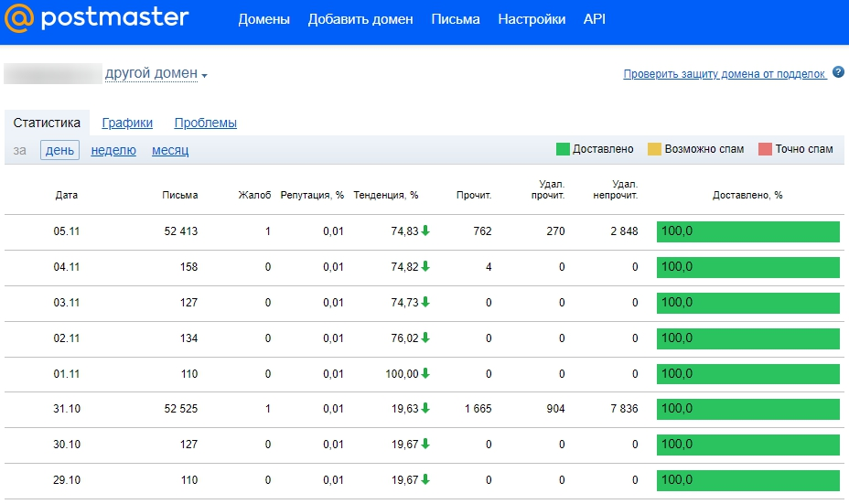Click green trend arrow in 01.11 row
This screenshot has height=504, width=849.
click(425, 374)
